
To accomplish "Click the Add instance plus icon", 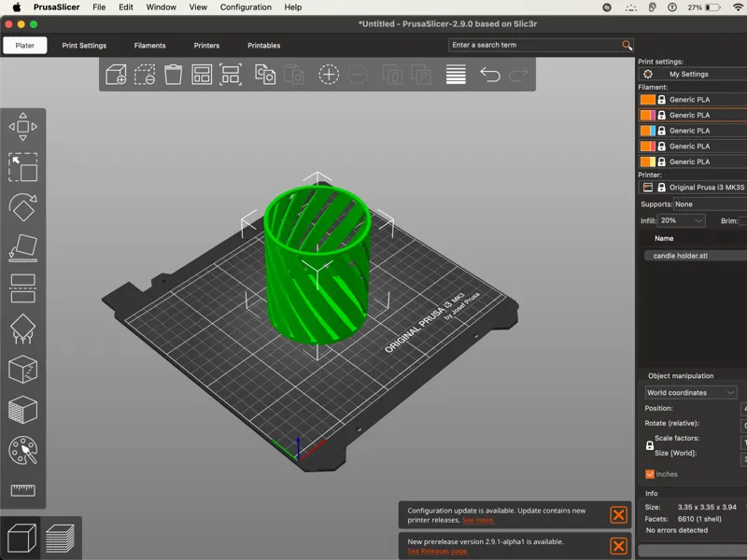I will pos(329,75).
